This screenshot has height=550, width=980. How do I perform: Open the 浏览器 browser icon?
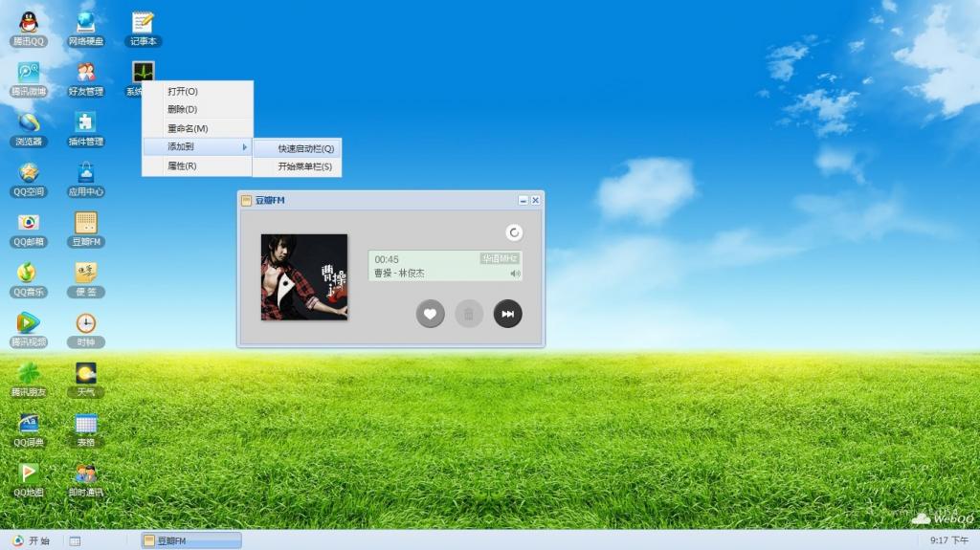[29, 129]
